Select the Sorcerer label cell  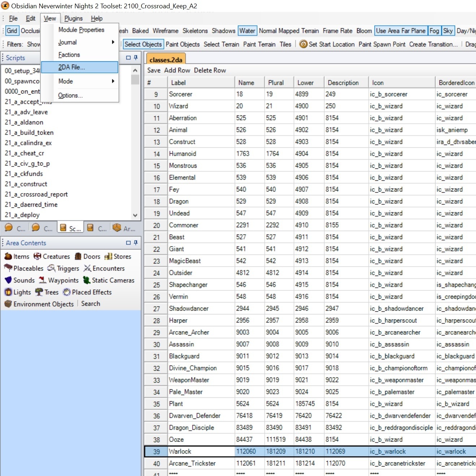point(201,94)
